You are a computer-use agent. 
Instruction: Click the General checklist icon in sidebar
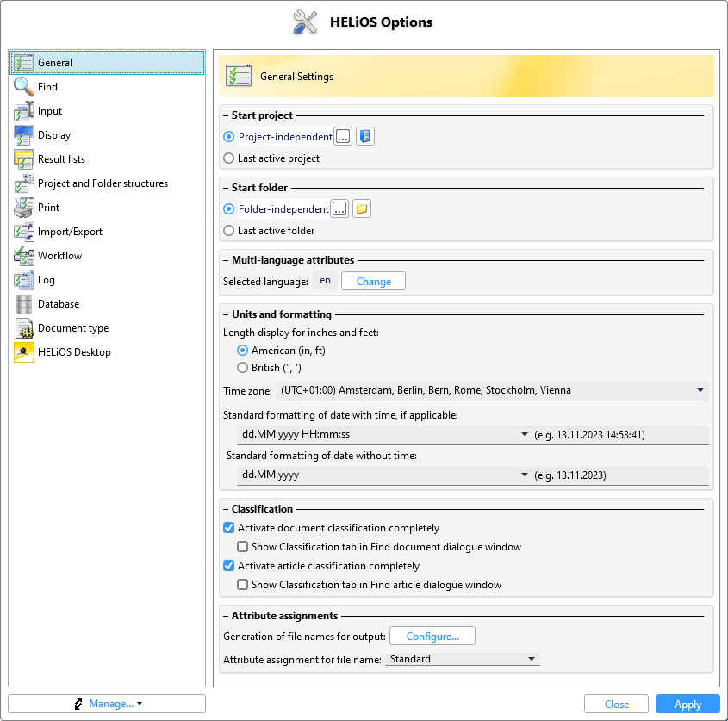tap(23, 63)
